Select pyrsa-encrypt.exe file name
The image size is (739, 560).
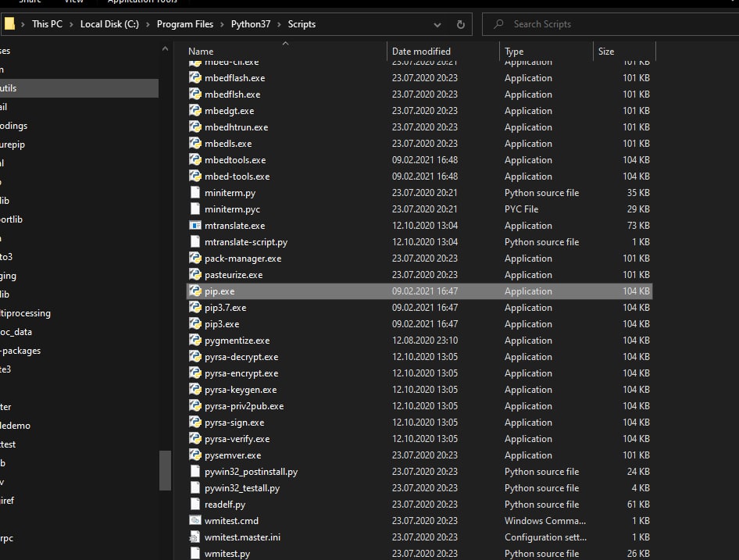pyautogui.click(x=241, y=373)
